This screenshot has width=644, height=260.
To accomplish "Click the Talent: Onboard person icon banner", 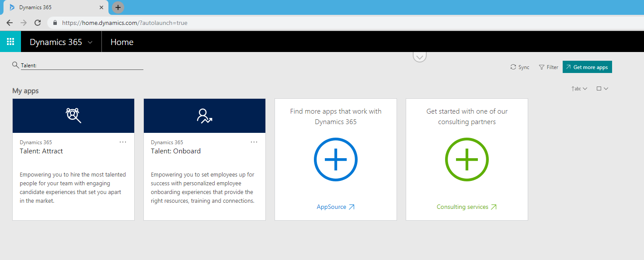I will [205, 116].
